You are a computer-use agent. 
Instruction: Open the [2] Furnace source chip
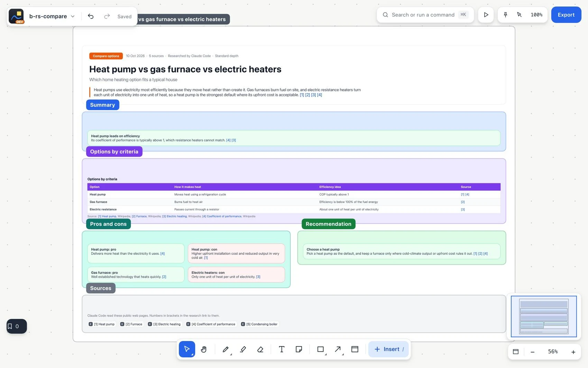coord(131,324)
